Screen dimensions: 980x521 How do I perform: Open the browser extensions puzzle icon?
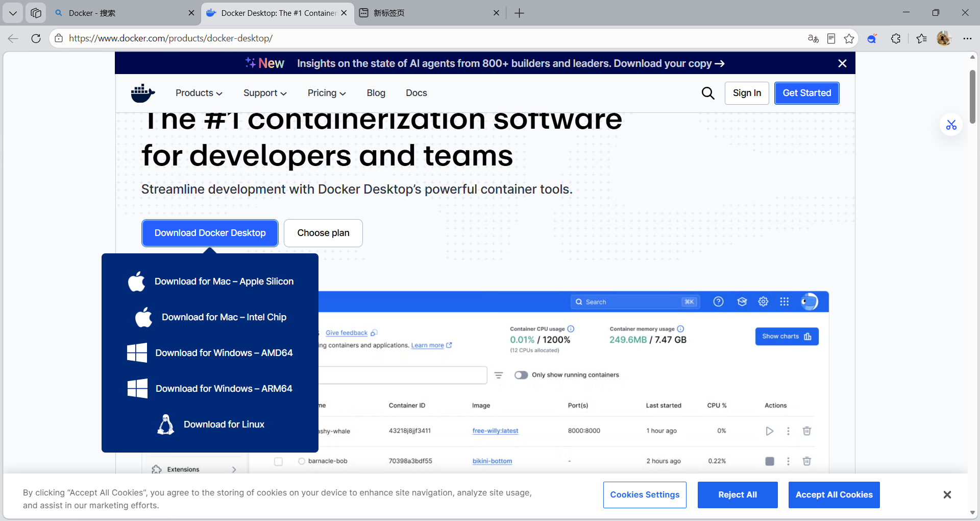(896, 38)
